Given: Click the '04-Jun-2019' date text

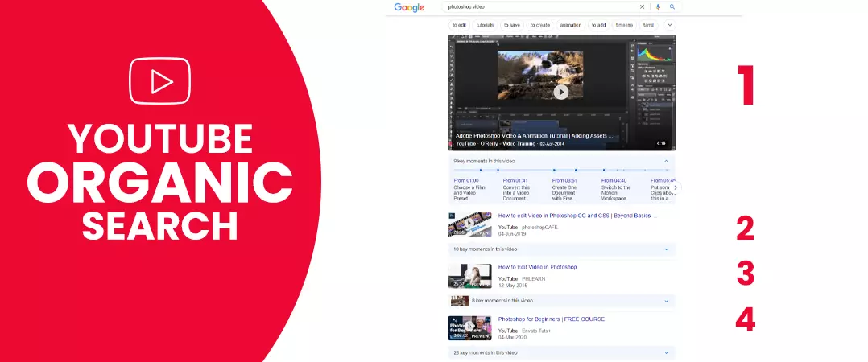Looking at the screenshot, I should click(x=512, y=234).
